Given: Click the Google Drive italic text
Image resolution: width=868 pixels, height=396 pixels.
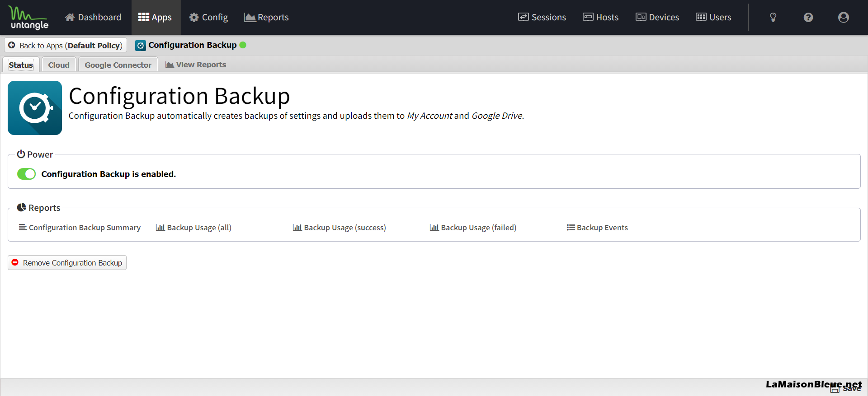Looking at the screenshot, I should pyautogui.click(x=497, y=116).
